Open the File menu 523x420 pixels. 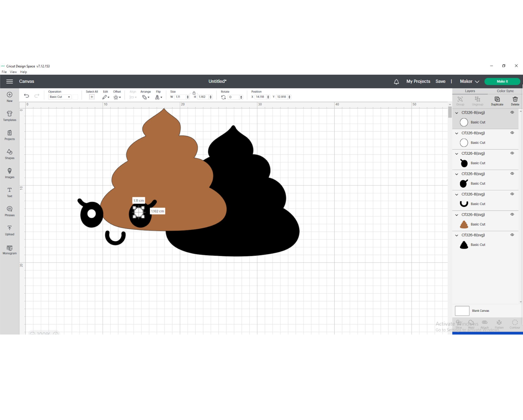[x=4, y=72]
